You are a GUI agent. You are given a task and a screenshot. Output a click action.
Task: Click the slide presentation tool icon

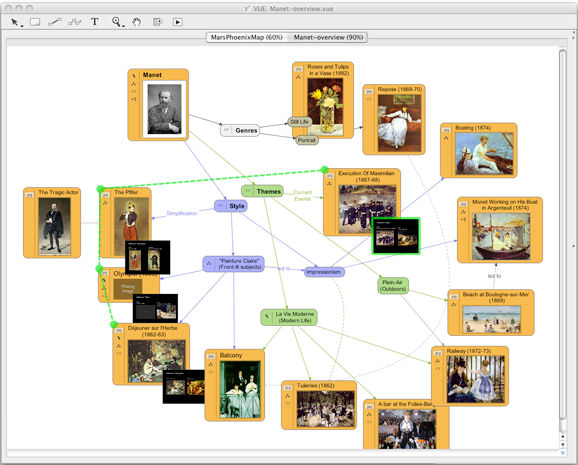[x=158, y=22]
